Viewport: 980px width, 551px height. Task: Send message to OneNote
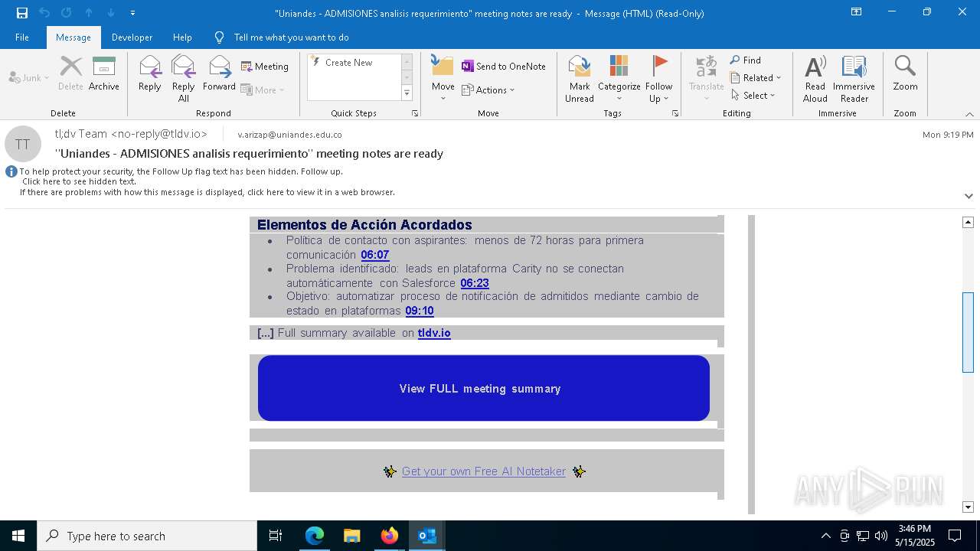(x=504, y=67)
